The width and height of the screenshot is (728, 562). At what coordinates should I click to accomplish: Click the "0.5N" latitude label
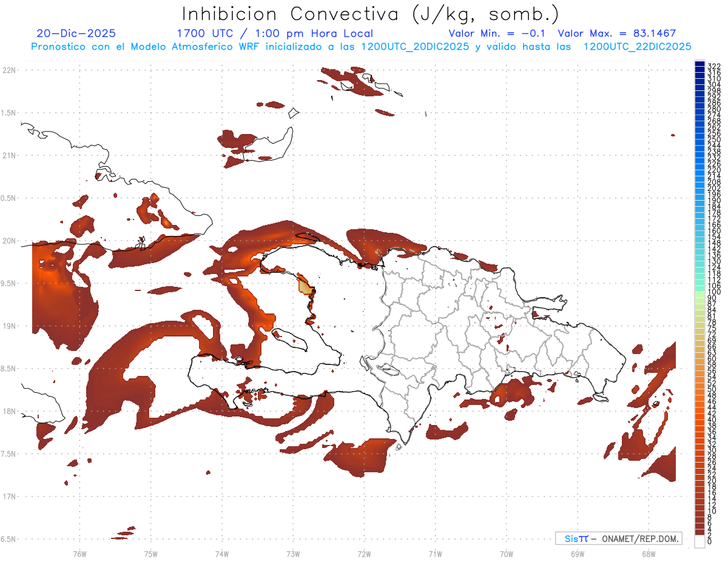click(9, 198)
